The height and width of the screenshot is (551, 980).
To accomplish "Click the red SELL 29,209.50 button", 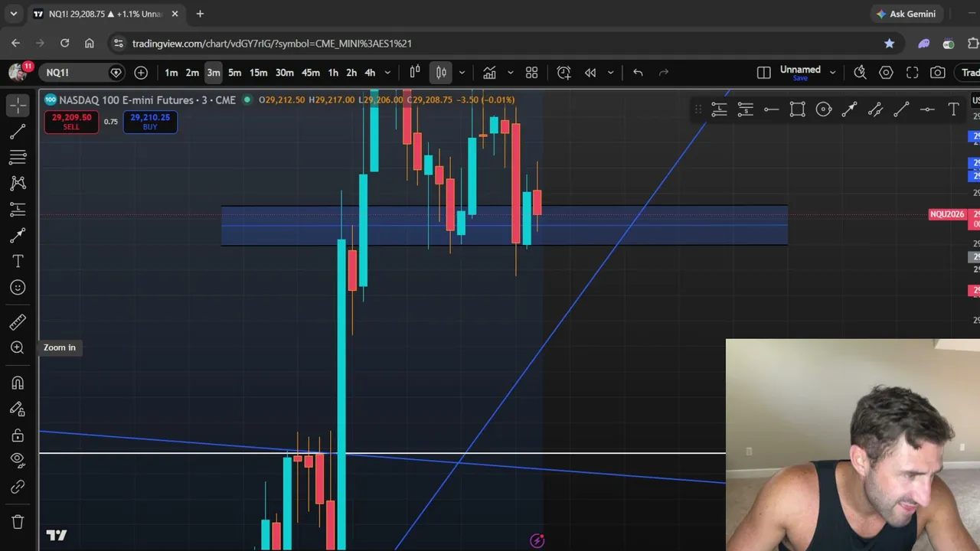I will 71,122.
